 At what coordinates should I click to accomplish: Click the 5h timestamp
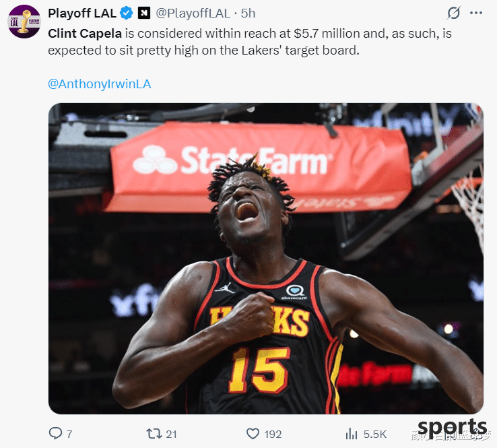pos(248,13)
